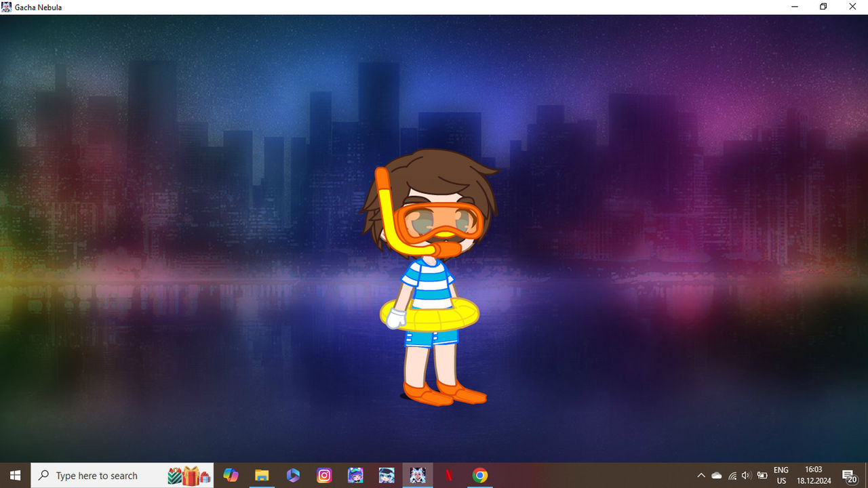The image size is (868, 488).
Task: Switch the ENG US input language
Action: [781, 475]
